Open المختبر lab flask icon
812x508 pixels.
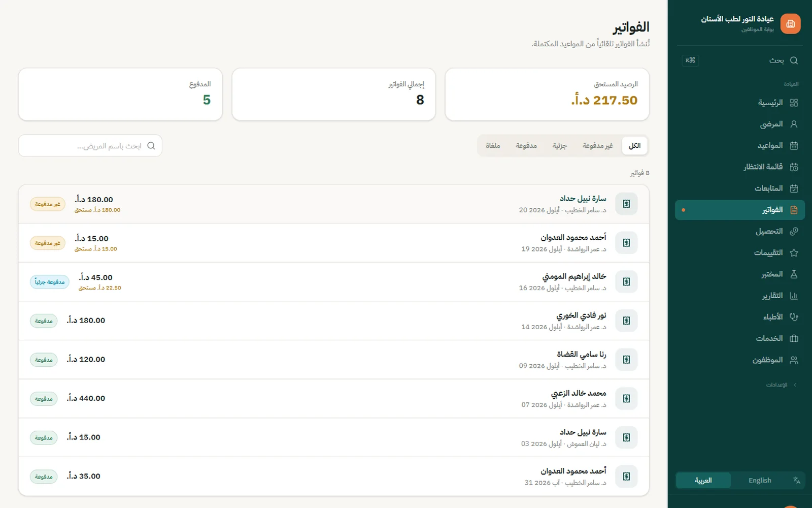pyautogui.click(x=794, y=274)
